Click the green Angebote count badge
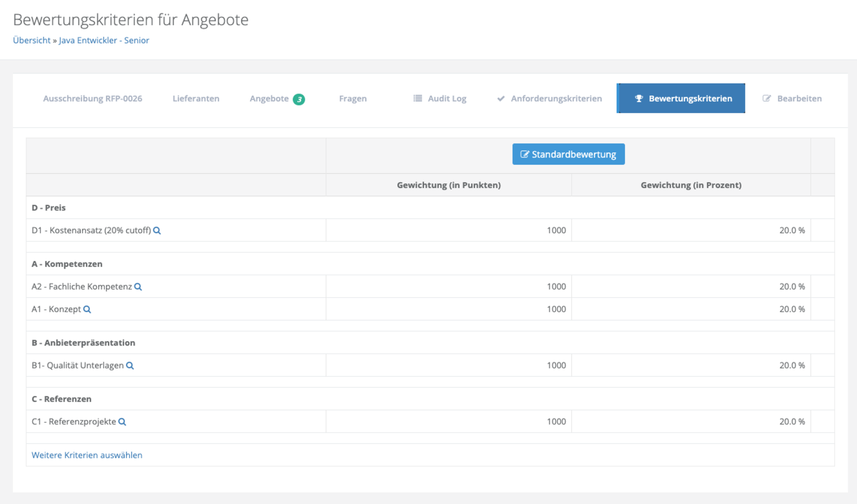This screenshot has width=857, height=504. coord(299,99)
